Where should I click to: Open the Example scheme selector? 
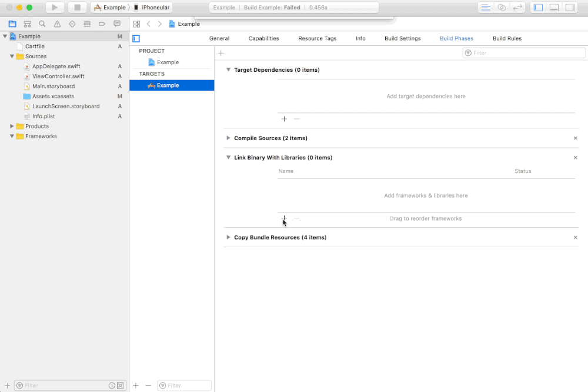(110, 8)
